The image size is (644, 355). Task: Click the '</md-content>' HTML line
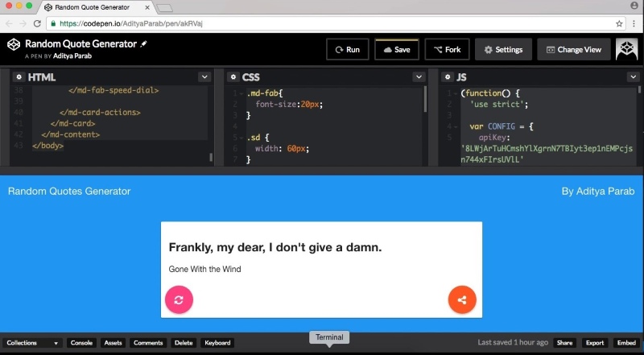point(70,134)
